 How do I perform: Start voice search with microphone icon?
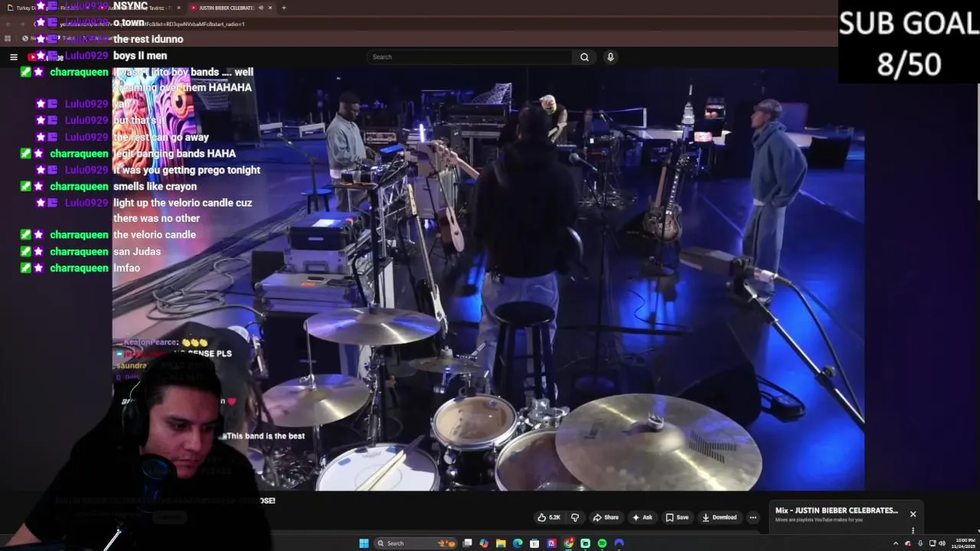pos(610,57)
